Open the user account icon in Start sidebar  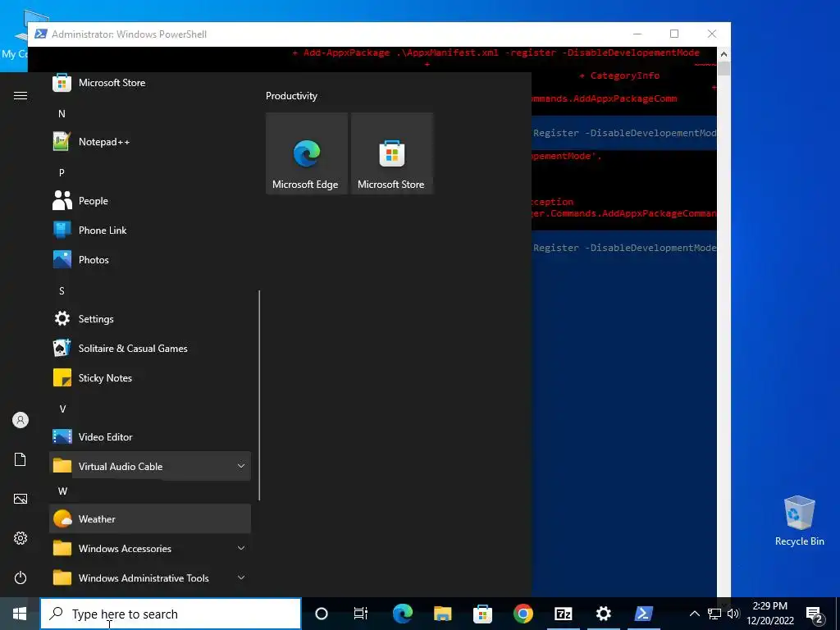21,420
